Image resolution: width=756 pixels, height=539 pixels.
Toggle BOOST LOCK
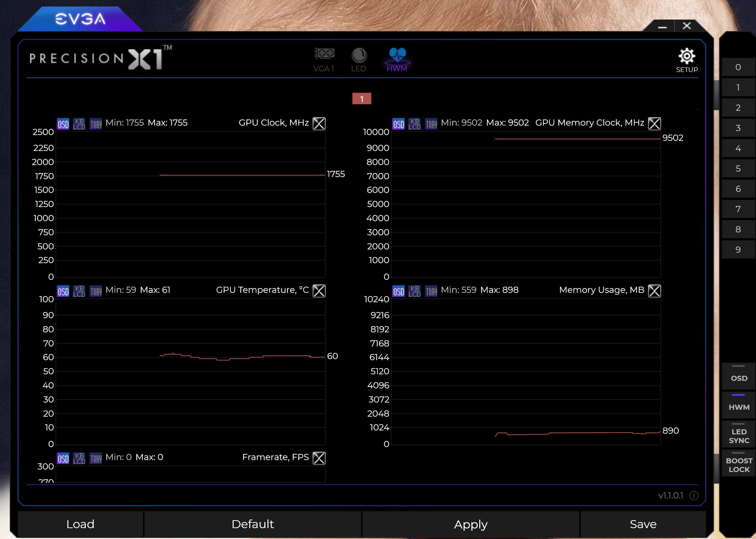739,463
